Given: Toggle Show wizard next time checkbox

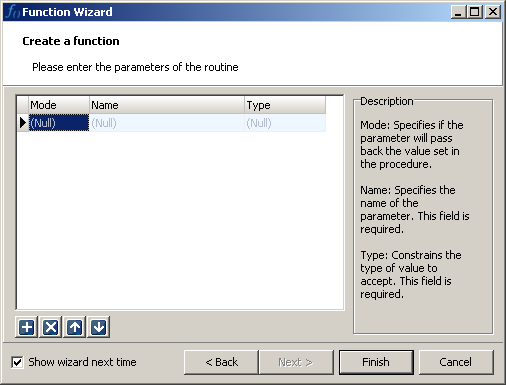Looking at the screenshot, I should (x=17, y=362).
